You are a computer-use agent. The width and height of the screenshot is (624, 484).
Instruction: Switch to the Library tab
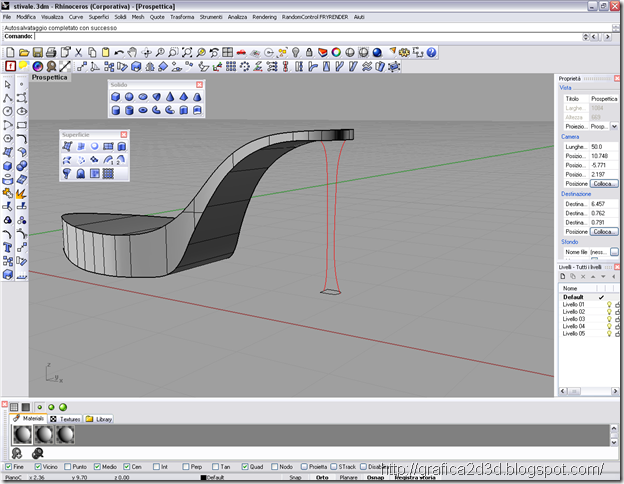pyautogui.click(x=99, y=419)
